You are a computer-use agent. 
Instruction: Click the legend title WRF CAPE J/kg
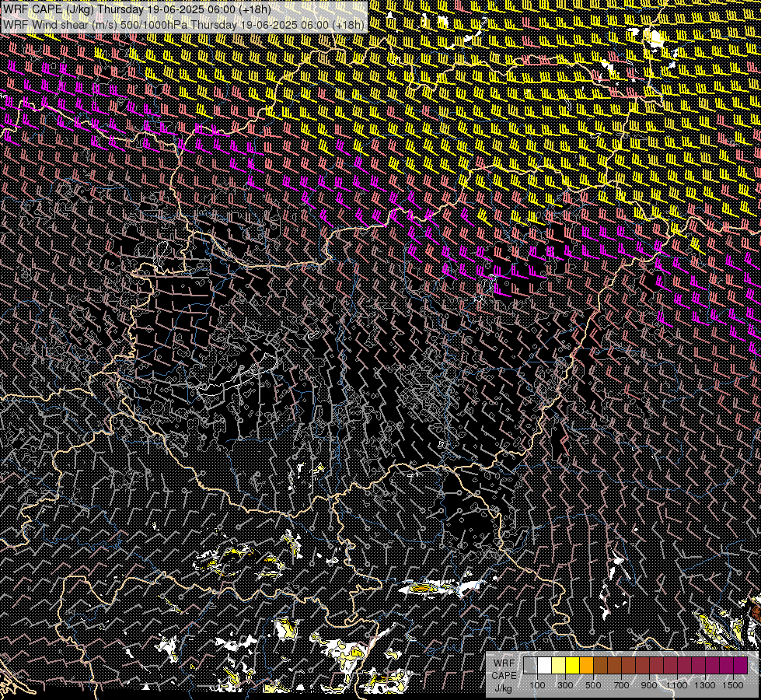(504, 676)
